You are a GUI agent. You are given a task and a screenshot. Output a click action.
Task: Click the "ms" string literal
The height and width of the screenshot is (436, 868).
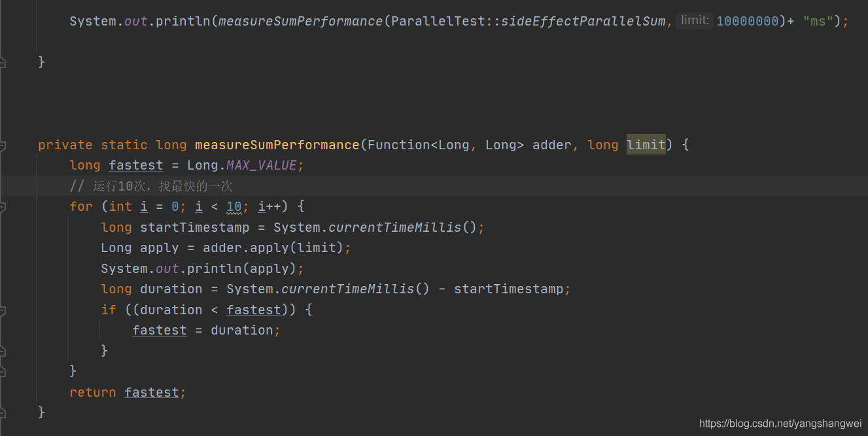point(818,22)
